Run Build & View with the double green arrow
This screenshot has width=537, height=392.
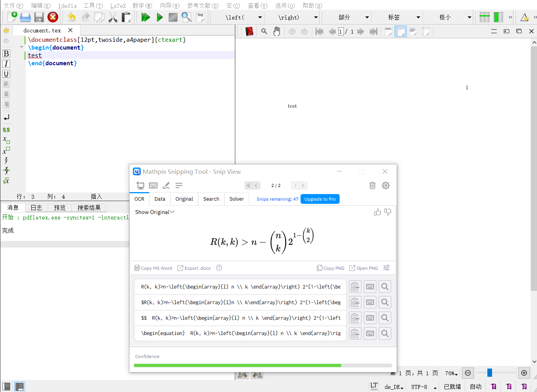coord(145,17)
